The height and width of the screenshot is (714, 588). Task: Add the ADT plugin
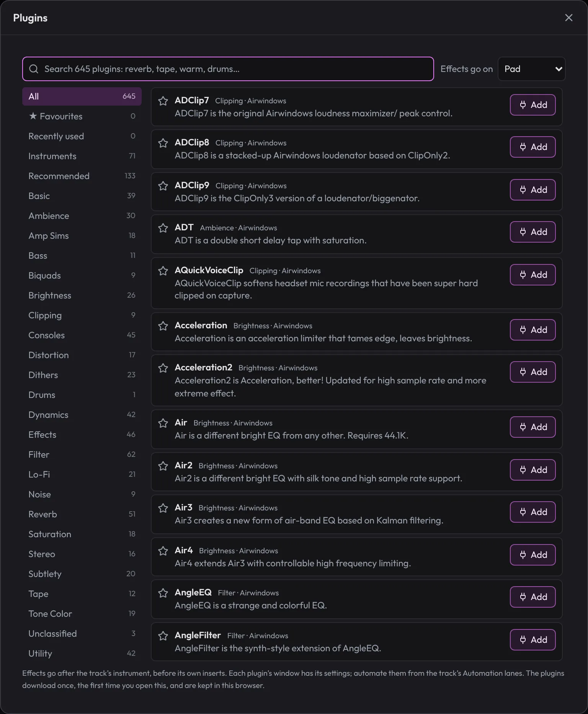point(532,232)
